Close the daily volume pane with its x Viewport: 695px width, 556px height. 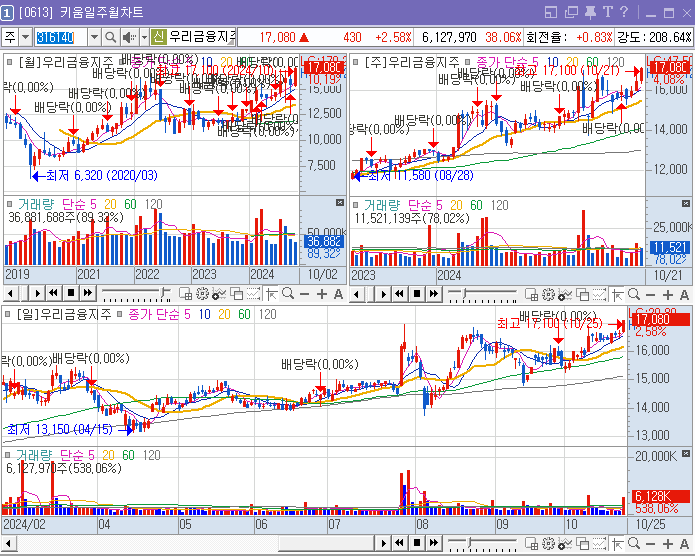click(686, 454)
